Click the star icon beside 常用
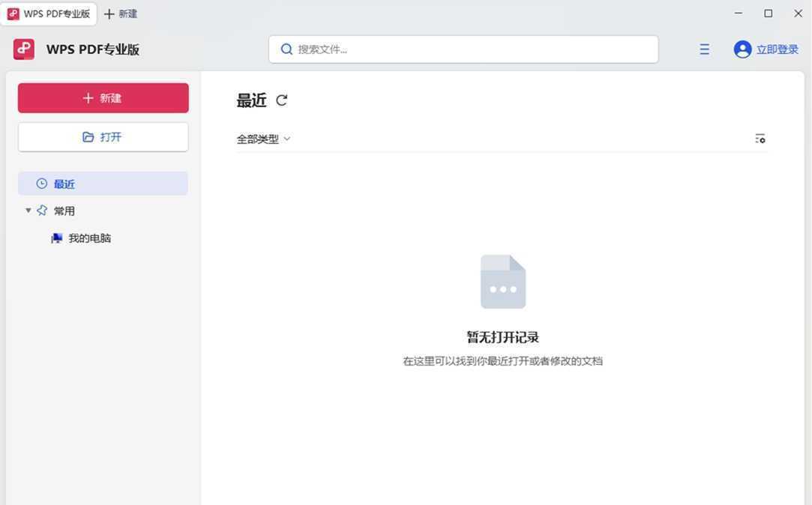This screenshot has height=505, width=812. [43, 211]
